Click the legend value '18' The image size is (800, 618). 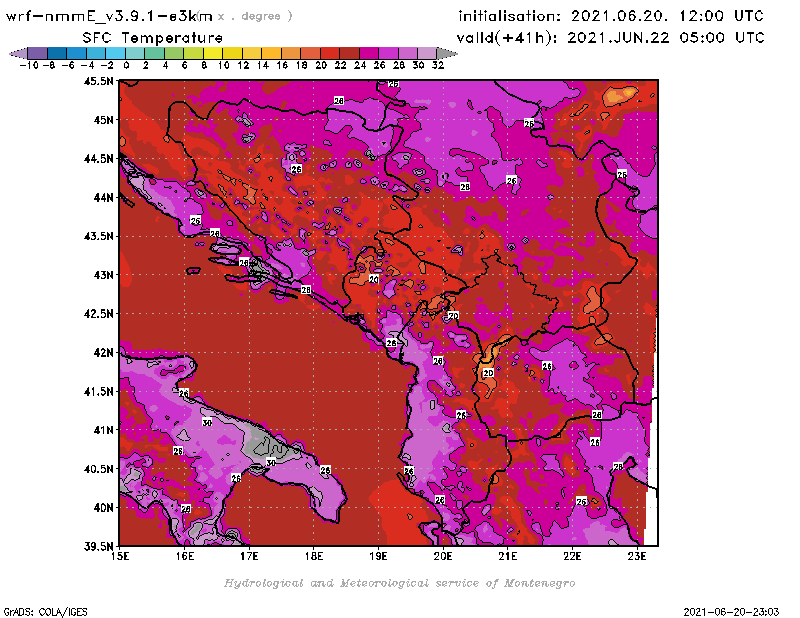tap(302, 65)
